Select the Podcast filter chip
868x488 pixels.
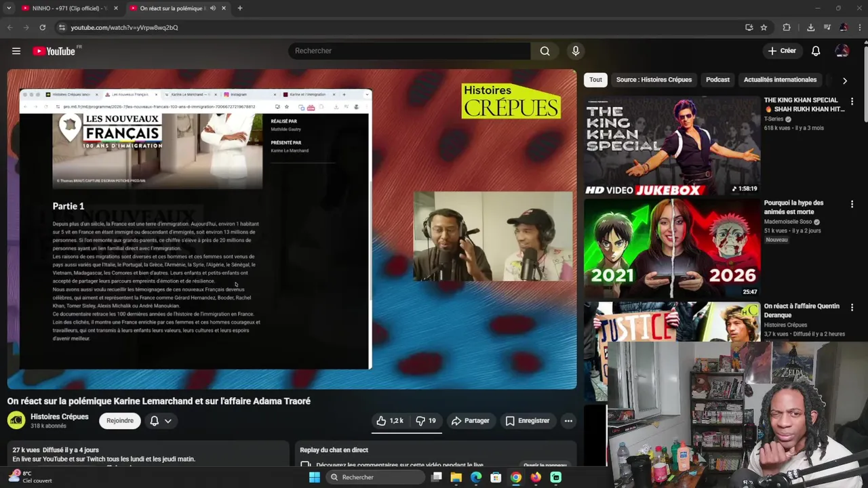coord(717,80)
